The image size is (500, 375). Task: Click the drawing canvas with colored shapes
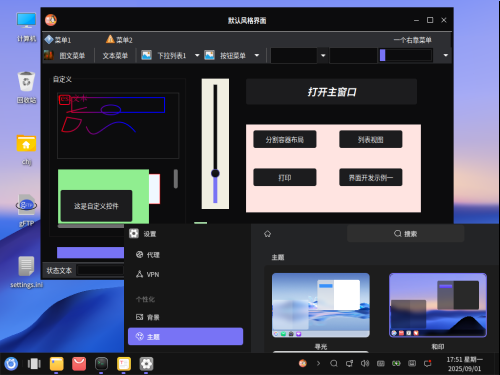tap(118, 126)
